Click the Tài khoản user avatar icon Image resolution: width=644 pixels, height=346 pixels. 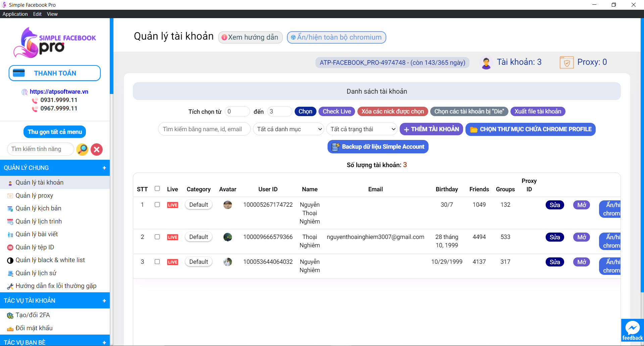click(486, 63)
